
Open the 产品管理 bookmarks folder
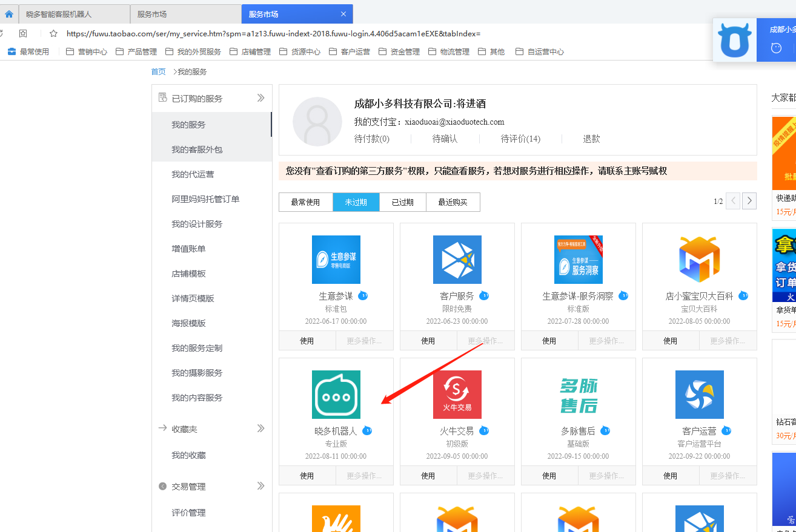136,52
